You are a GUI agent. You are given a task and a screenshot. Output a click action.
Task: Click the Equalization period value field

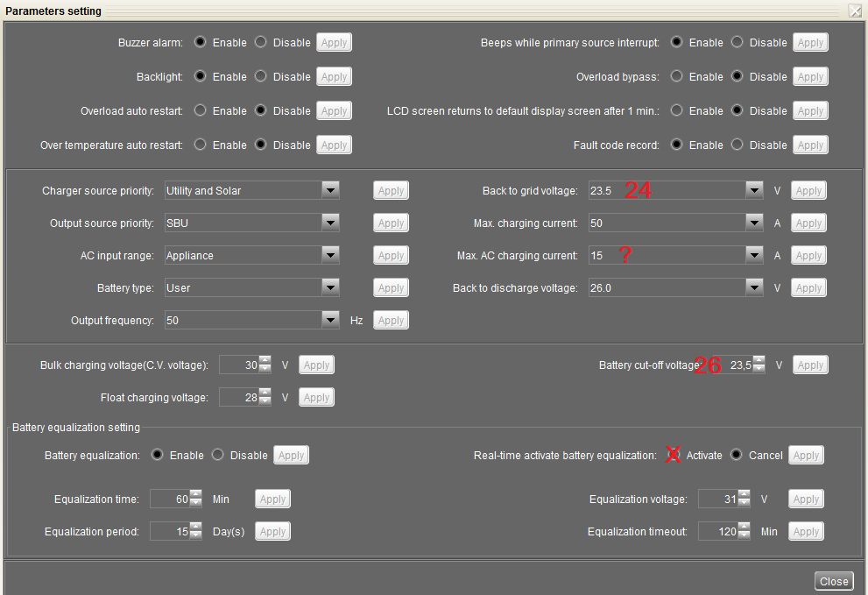click(169, 532)
